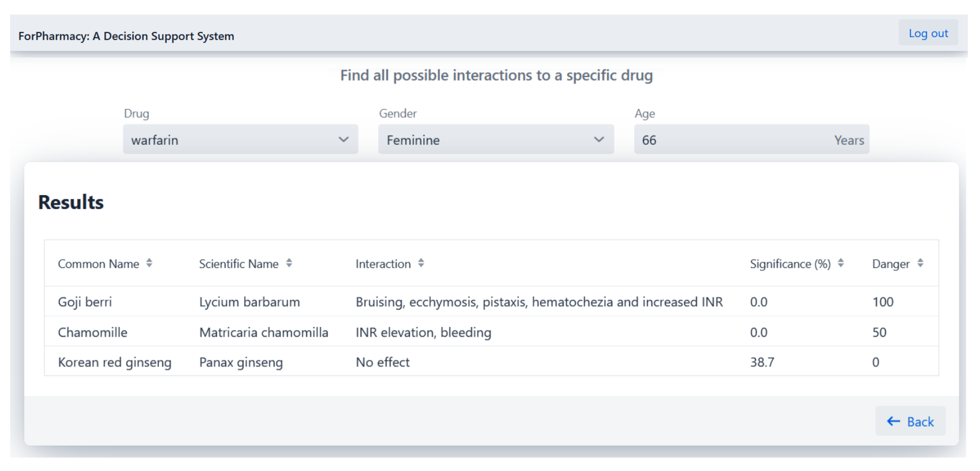
Task: Sort table using Interaction sort arrows
Action: pyautogui.click(x=421, y=263)
